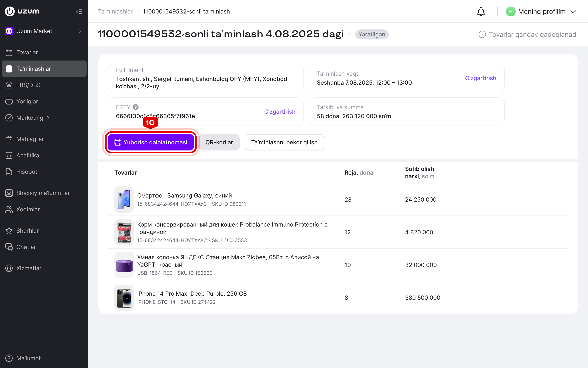The height and width of the screenshot is (368, 588).
Task: Click the Analitika chart icon
Action: coord(9,155)
